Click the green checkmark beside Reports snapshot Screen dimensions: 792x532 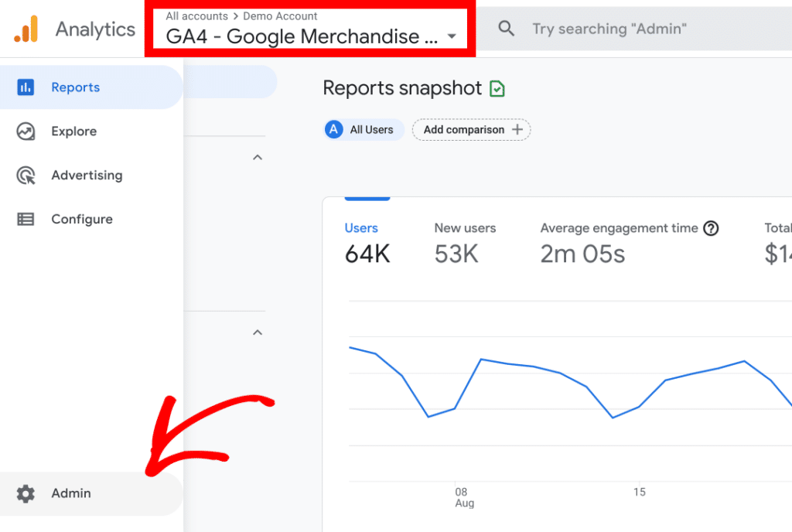click(497, 87)
